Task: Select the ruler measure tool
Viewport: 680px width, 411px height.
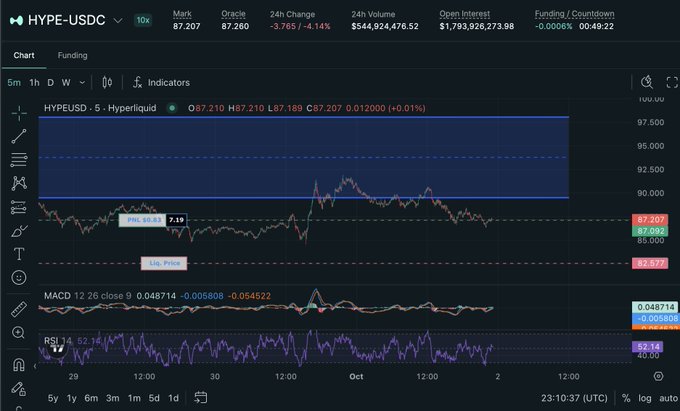Action: (19, 309)
